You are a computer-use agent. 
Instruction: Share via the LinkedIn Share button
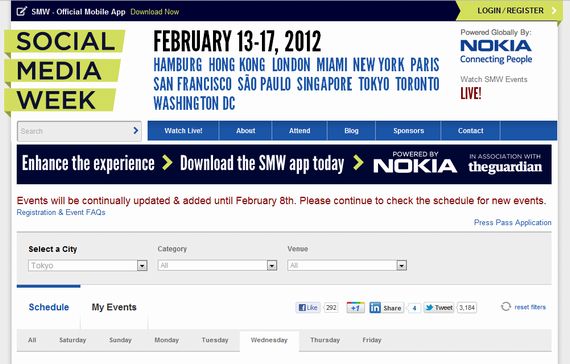386,308
